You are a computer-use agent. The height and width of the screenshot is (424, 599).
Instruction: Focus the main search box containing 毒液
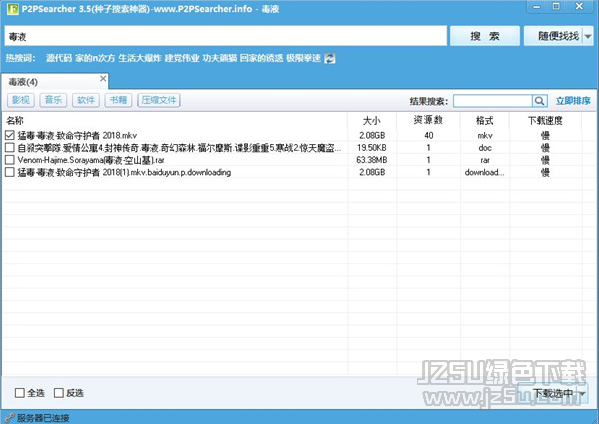tap(225, 36)
